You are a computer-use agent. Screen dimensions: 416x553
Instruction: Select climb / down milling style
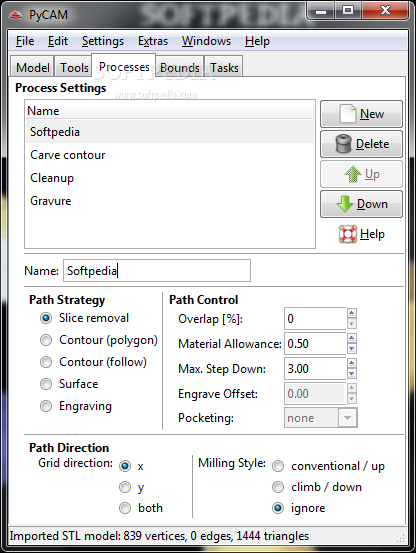pyautogui.click(x=278, y=487)
